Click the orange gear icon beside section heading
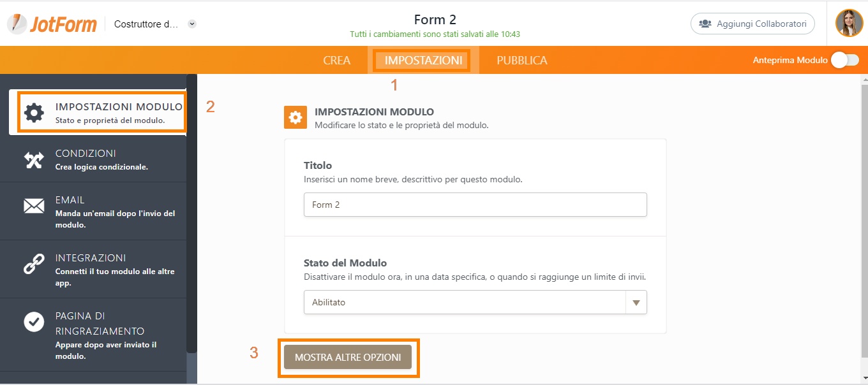 tap(296, 117)
